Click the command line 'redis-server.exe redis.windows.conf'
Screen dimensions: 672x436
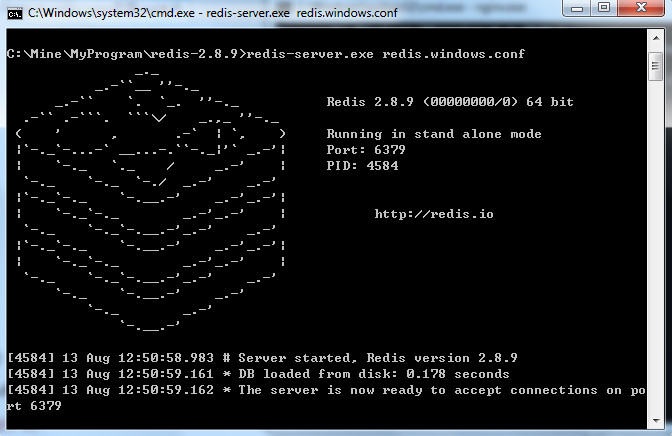385,54
